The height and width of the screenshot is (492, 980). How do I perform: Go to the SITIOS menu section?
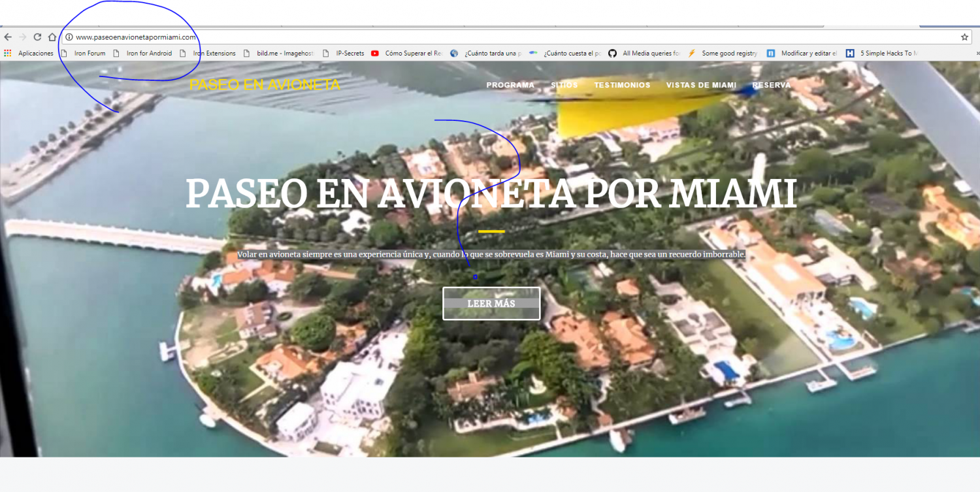tap(564, 85)
